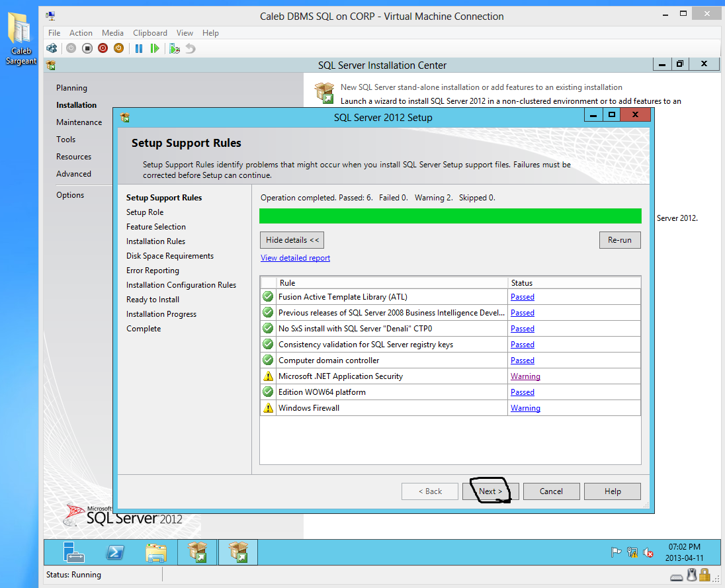
Task: Click the Server Manager taskbar icon
Action: [73, 552]
